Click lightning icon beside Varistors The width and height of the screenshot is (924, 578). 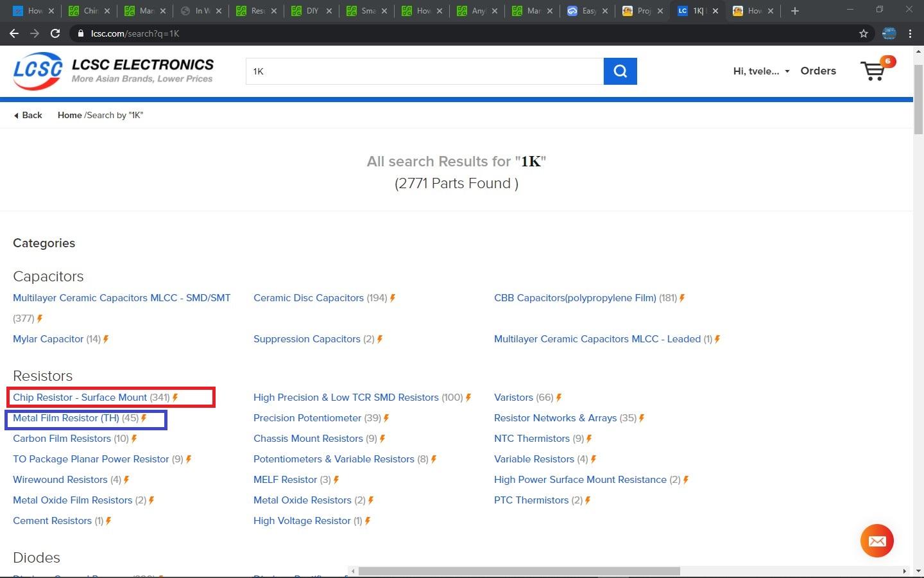coord(559,398)
